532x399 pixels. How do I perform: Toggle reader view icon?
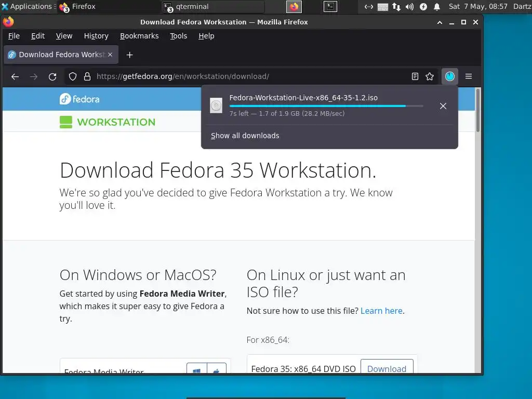click(415, 77)
